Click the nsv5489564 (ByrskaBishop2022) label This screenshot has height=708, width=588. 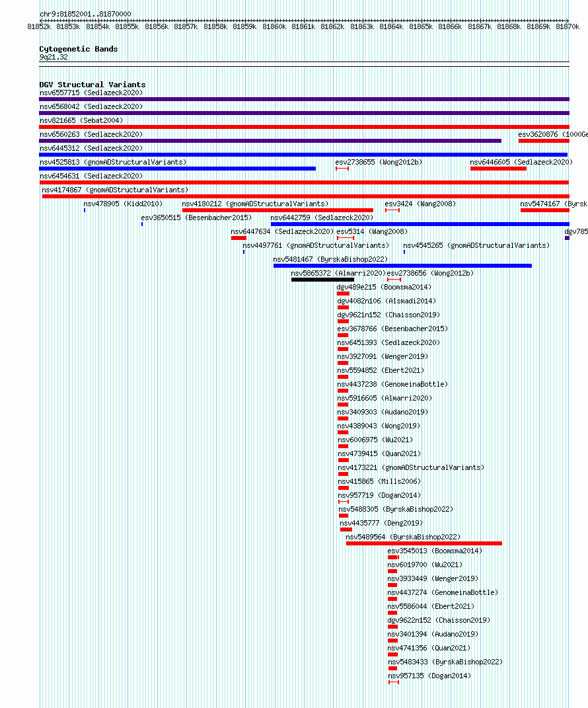coord(403,537)
